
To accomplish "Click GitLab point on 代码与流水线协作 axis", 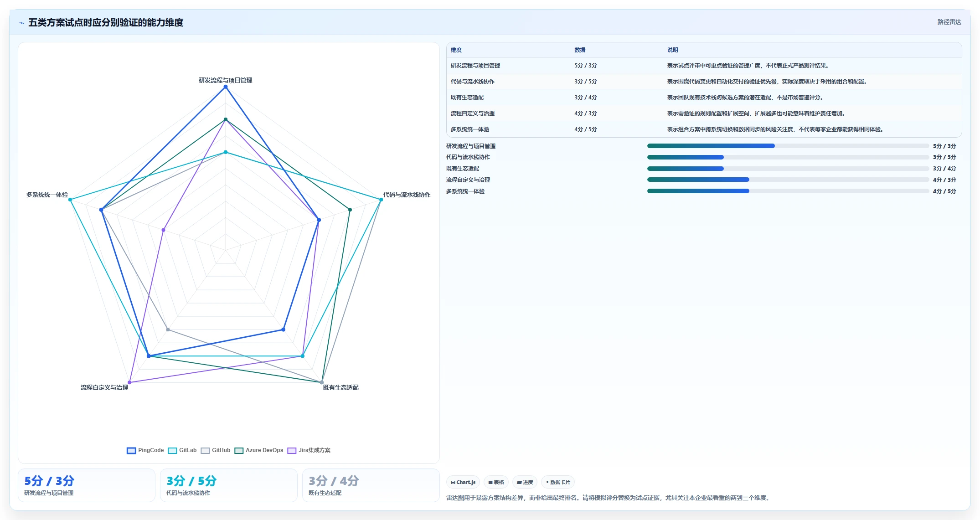I will (381, 200).
